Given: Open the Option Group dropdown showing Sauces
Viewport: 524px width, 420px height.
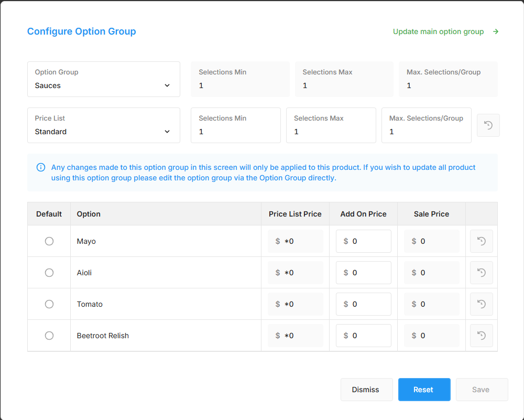Looking at the screenshot, I should pyautogui.click(x=104, y=79).
